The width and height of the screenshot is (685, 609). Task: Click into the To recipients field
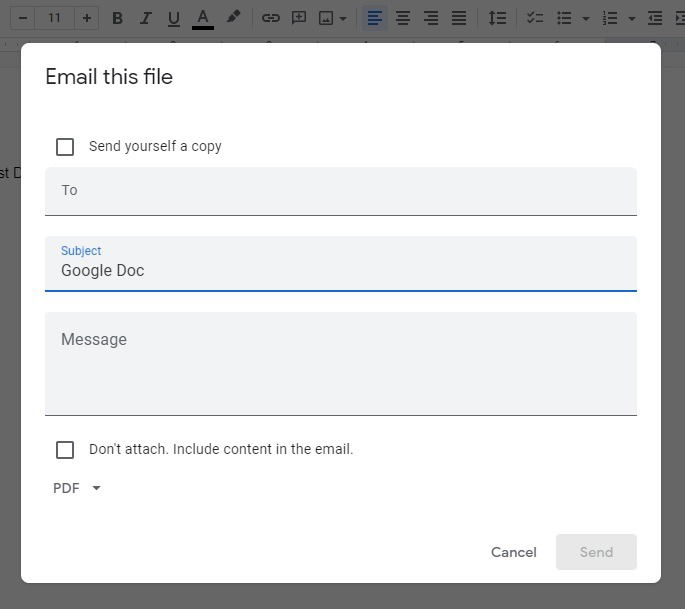click(x=340, y=191)
